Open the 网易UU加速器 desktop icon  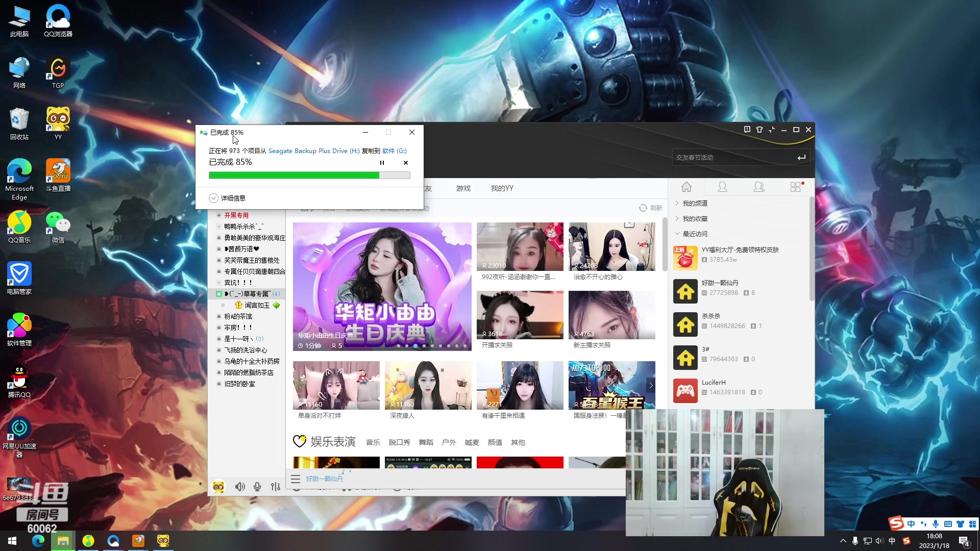point(19,436)
